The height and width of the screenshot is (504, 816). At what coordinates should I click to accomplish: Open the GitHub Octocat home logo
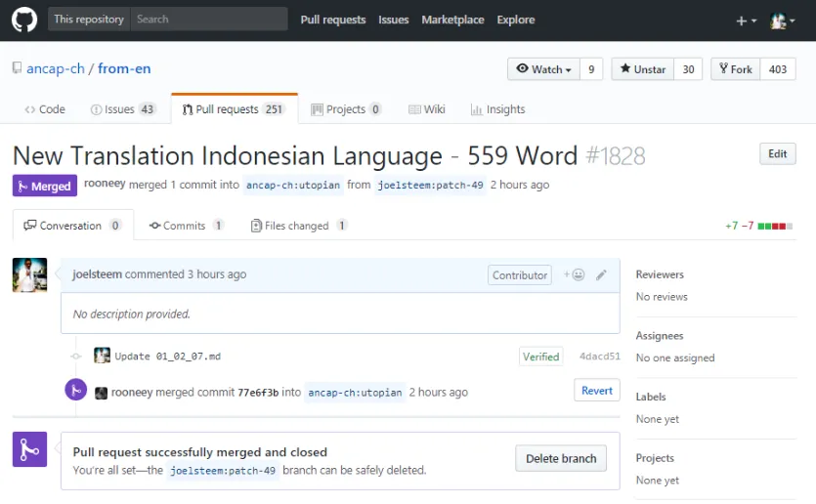[23, 21]
